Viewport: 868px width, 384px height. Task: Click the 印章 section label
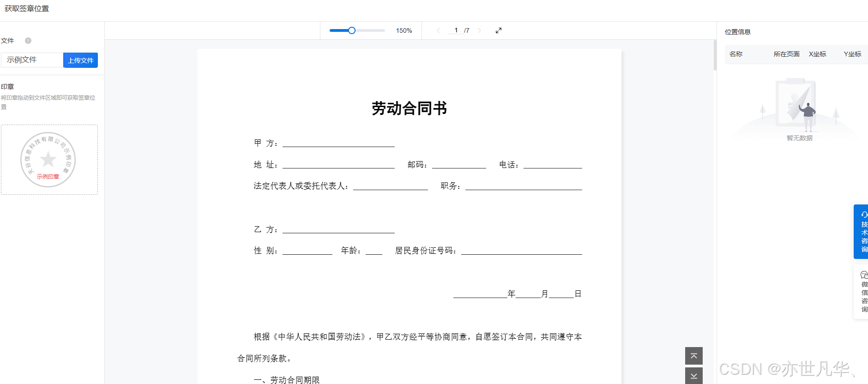[7, 87]
